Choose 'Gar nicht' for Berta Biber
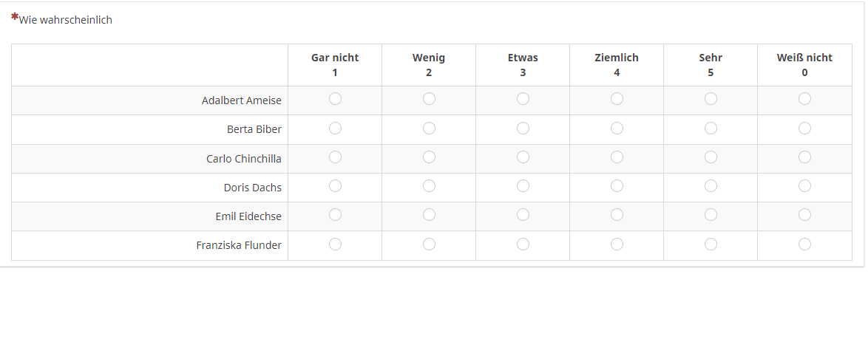This screenshot has height=342, width=868. coord(335,129)
